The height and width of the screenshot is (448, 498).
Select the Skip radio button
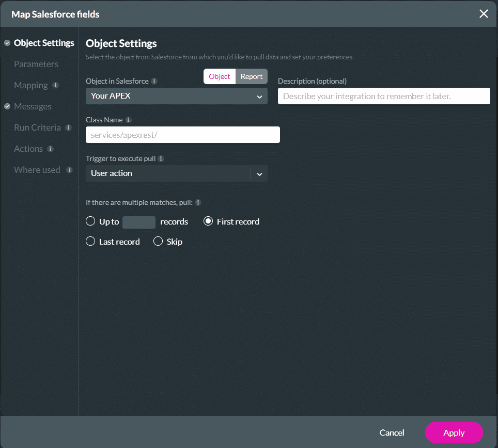(x=158, y=242)
